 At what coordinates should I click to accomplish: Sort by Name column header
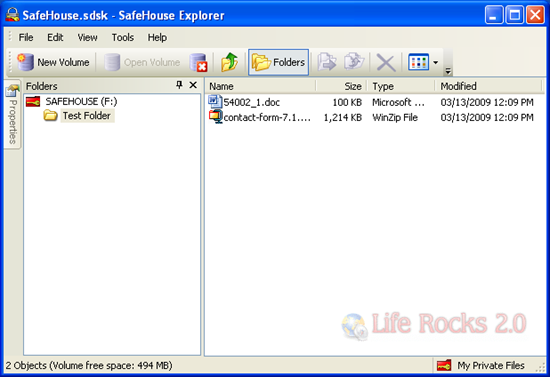coord(260,86)
